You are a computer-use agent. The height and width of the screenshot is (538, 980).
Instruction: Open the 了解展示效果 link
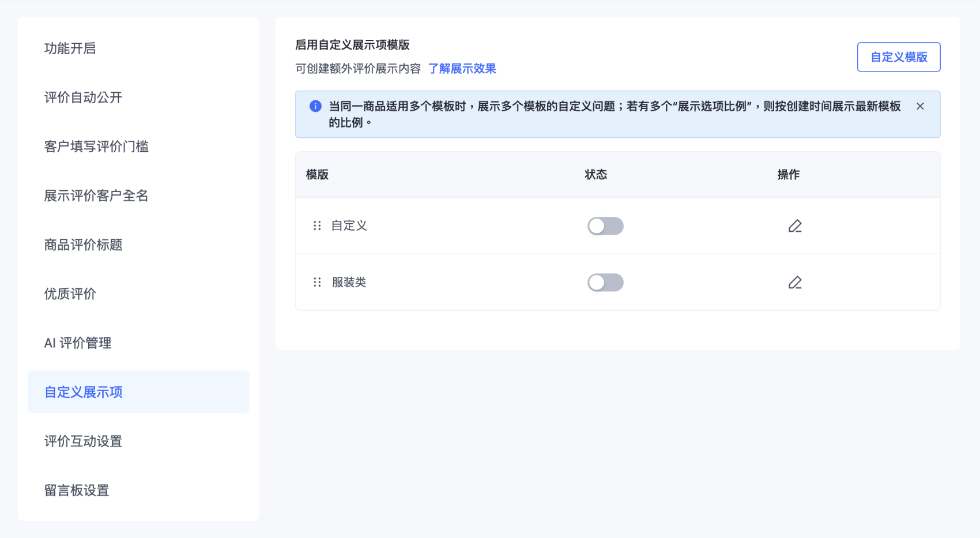pos(462,69)
